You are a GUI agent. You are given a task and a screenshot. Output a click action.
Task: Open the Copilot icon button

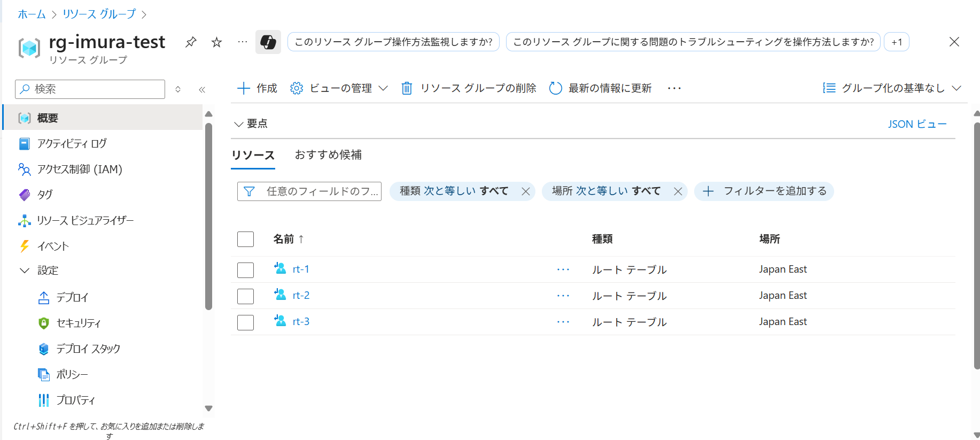(x=268, y=42)
